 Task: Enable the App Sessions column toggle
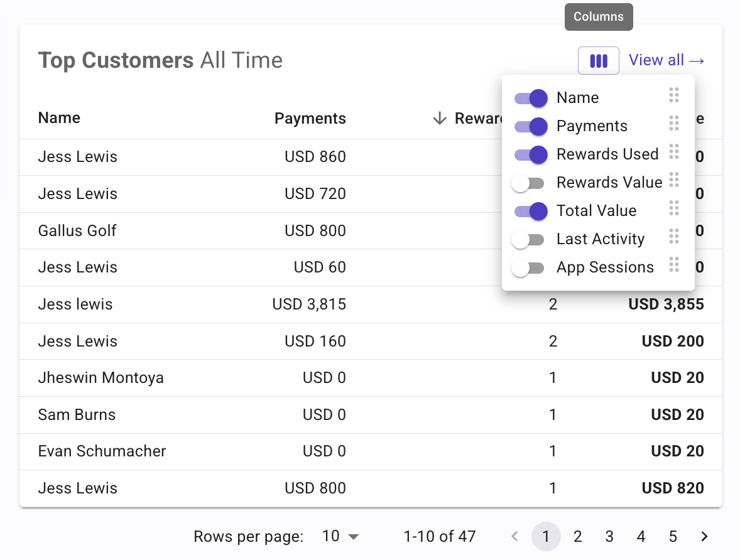[528, 267]
